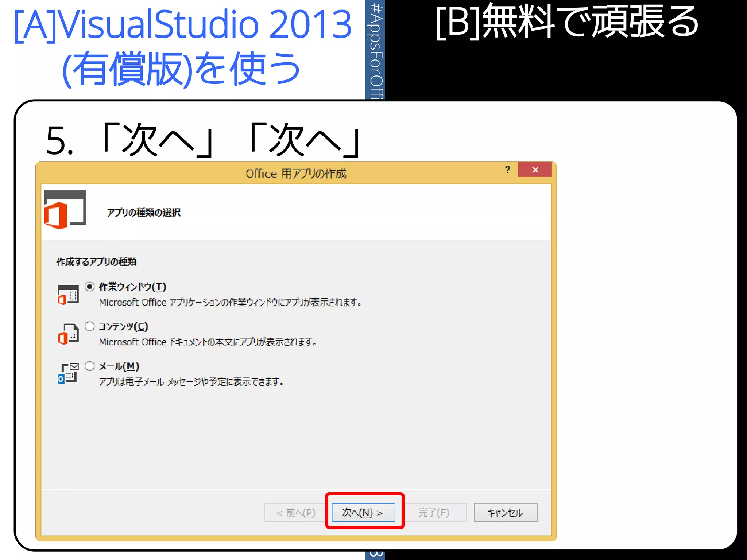Image resolution: width=747 pixels, height=560 pixels.
Task: Click the disabled 完了(F) button
Action: pos(434,513)
